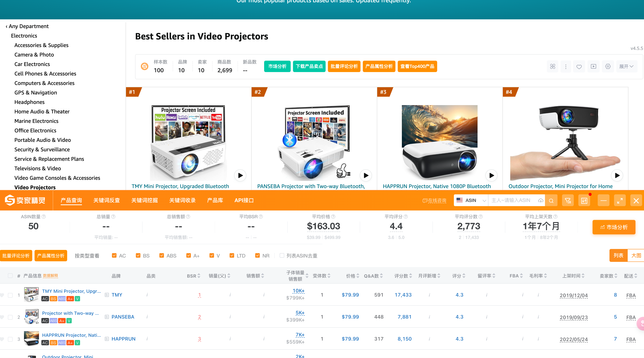Viewport: 644px width, 358px height.
Task: Click help icon next to 平均评分数
Action: tap(480, 217)
